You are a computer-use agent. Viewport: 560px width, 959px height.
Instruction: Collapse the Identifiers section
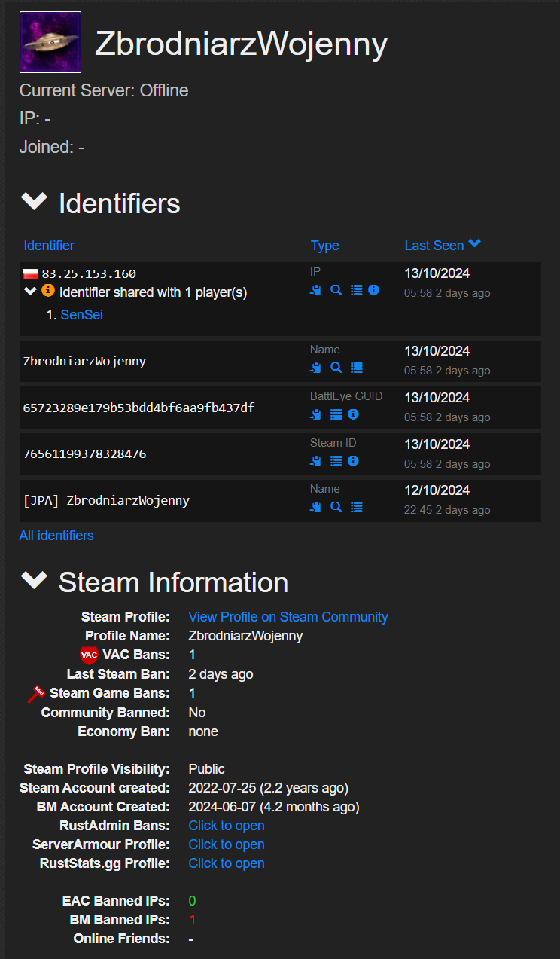pos(34,202)
